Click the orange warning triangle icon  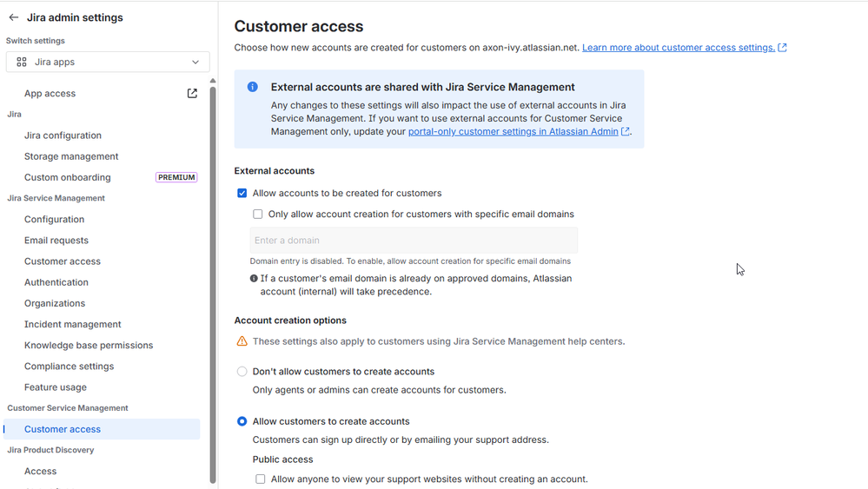(242, 341)
